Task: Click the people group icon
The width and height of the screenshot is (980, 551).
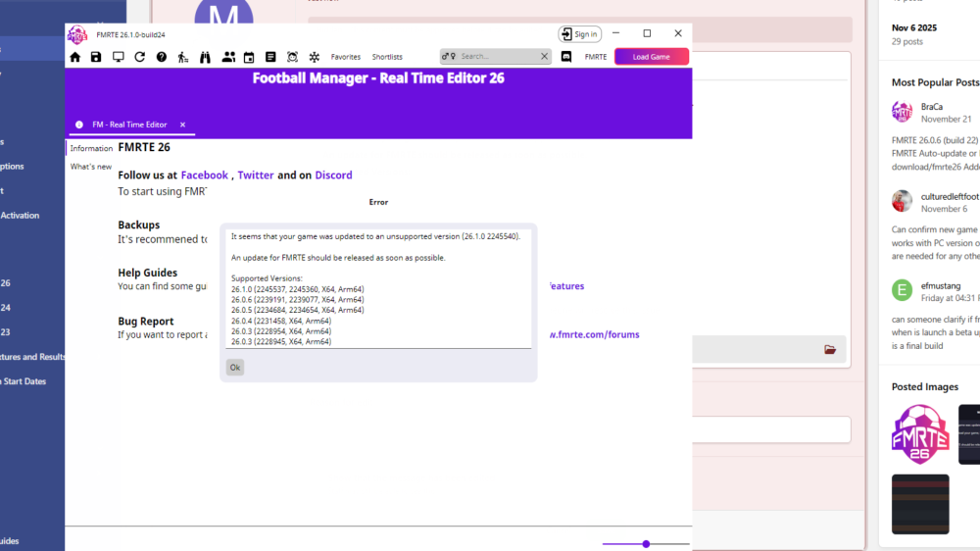Action: (x=228, y=57)
